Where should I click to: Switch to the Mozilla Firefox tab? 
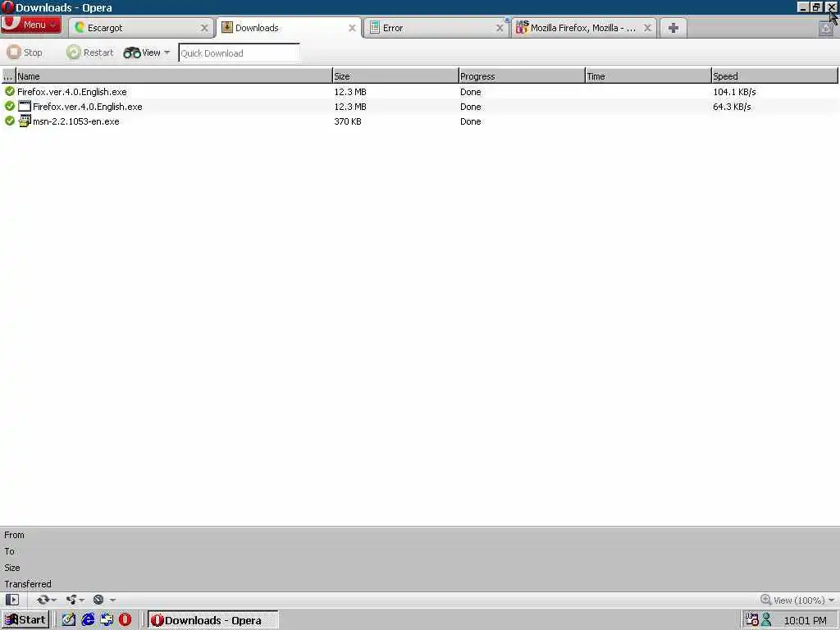[584, 28]
